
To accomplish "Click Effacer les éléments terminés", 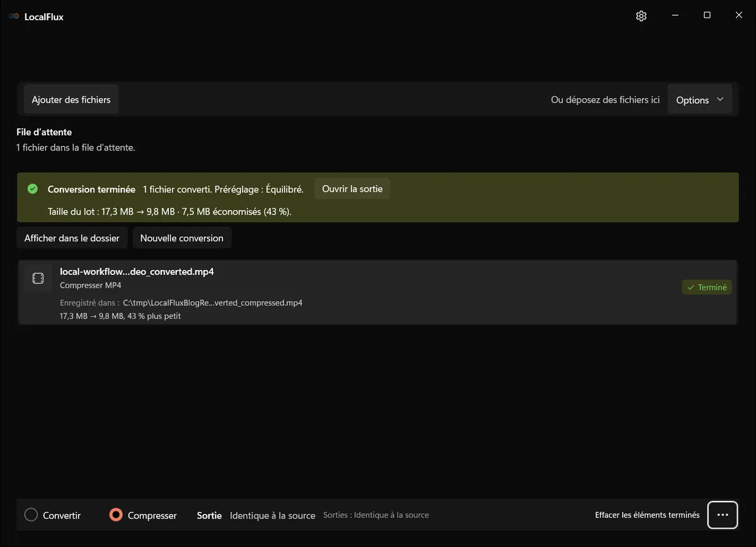I will coord(647,515).
